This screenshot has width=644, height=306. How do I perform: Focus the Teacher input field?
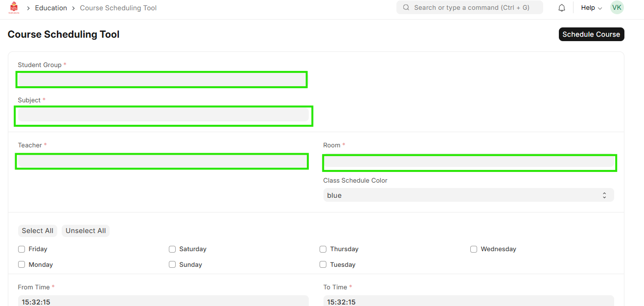161,162
